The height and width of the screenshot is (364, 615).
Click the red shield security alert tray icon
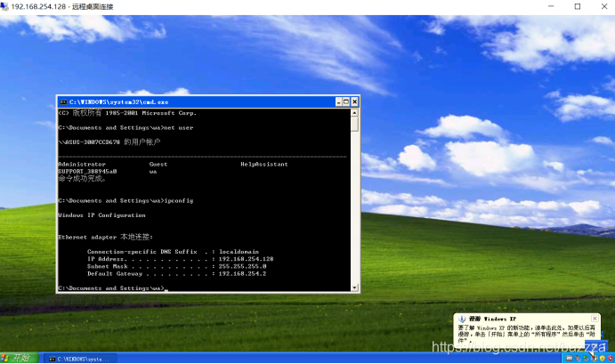tap(611, 358)
